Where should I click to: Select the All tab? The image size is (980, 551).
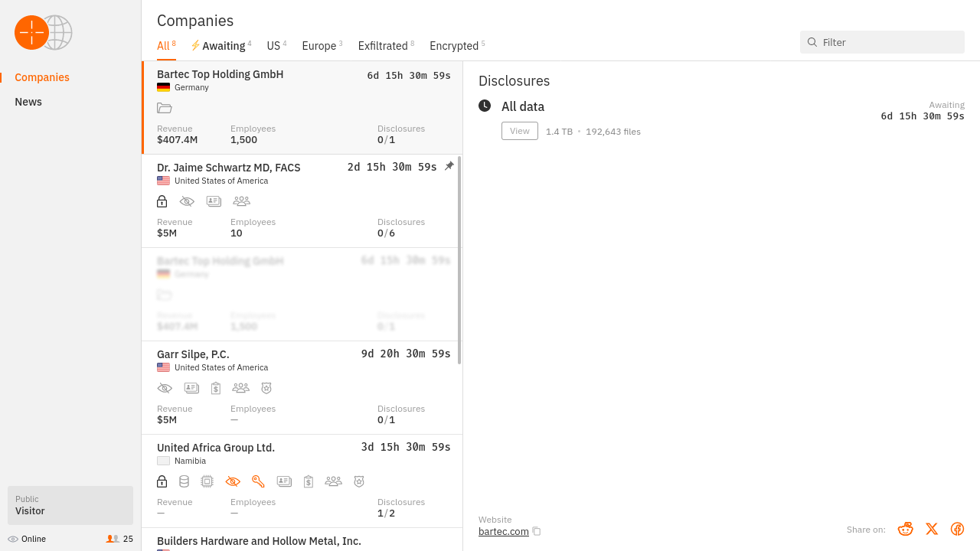pyautogui.click(x=166, y=46)
